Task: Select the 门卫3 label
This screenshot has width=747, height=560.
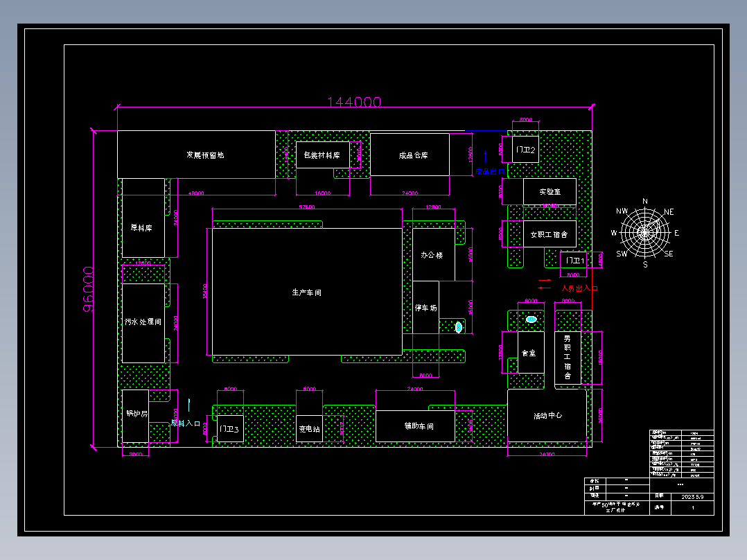Action: 229,429
